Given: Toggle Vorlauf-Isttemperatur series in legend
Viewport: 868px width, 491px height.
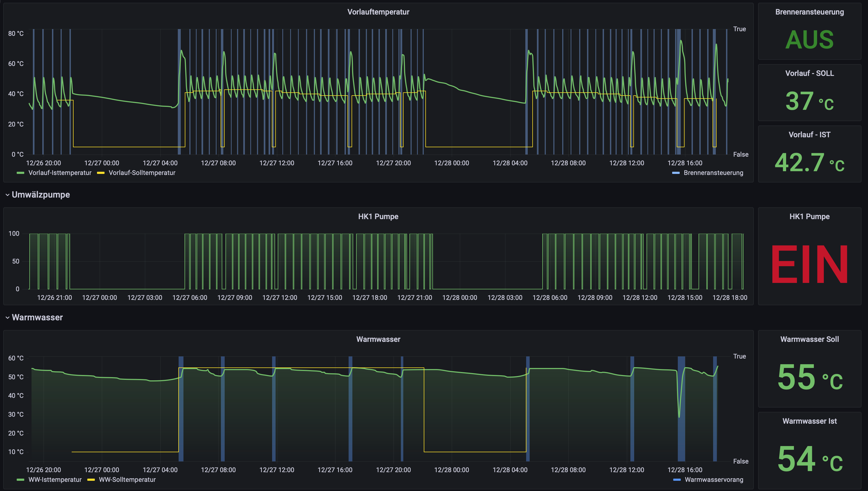Looking at the screenshot, I should click(60, 173).
